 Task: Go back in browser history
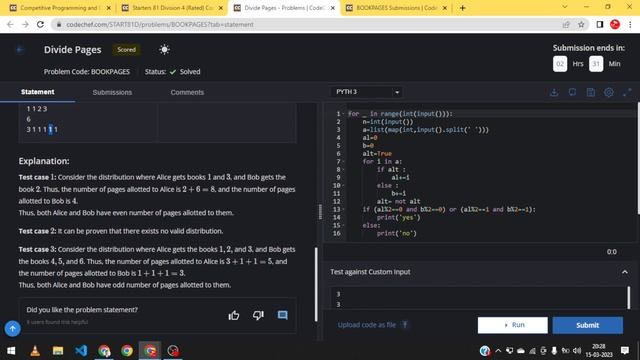tap(10, 24)
